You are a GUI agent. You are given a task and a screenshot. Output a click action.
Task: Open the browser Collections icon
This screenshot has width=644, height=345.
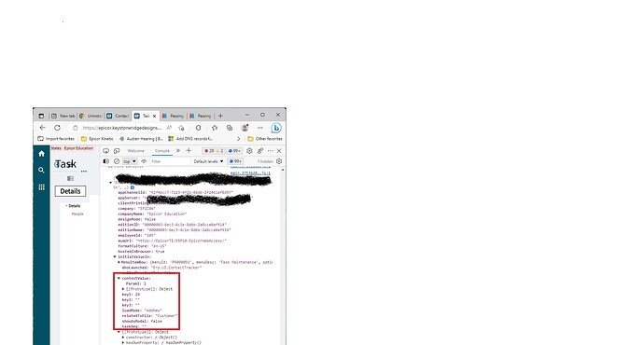coord(230,128)
